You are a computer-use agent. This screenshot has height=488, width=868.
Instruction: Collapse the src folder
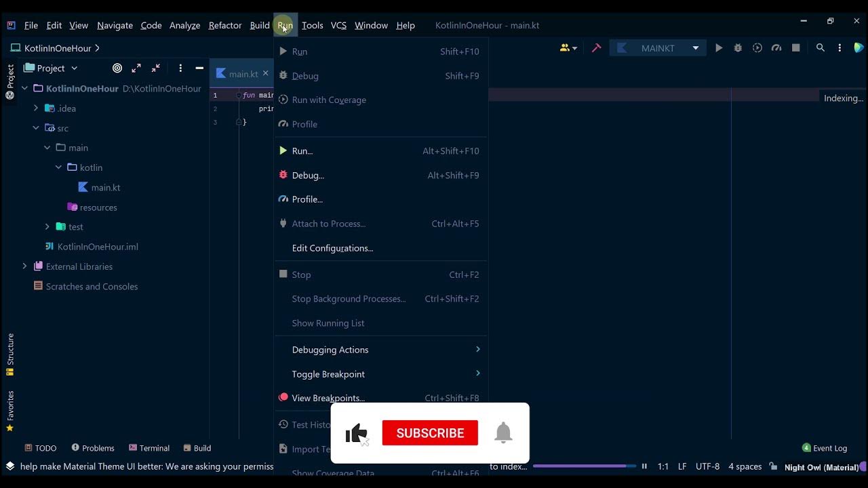coord(36,127)
